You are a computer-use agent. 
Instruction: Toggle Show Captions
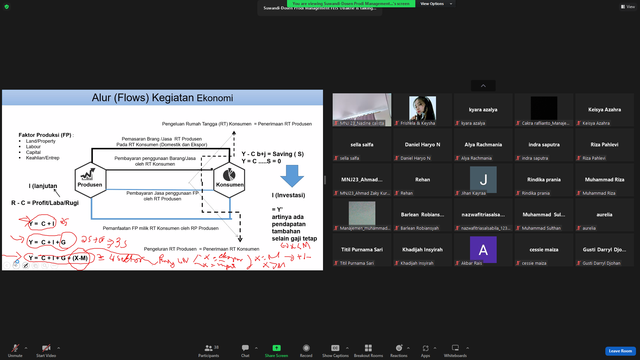point(335,350)
